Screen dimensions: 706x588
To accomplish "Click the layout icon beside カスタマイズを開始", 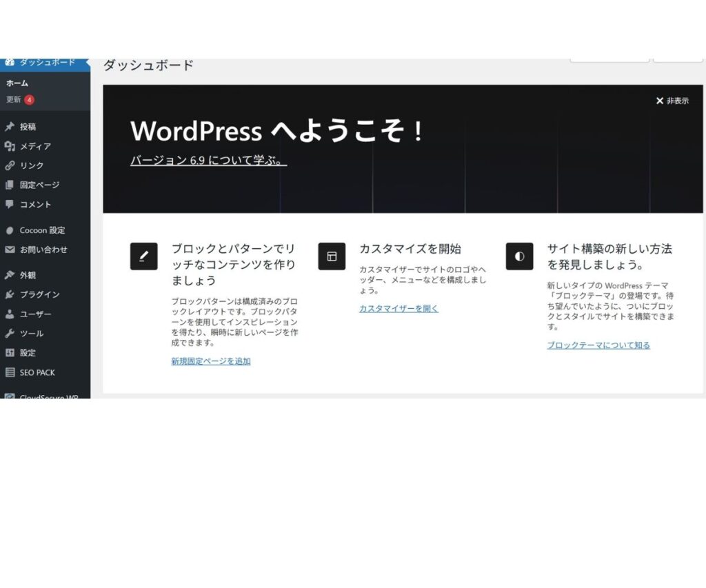I will pyautogui.click(x=331, y=256).
